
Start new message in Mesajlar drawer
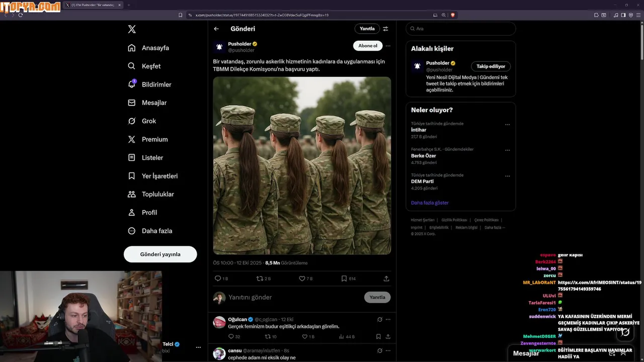click(x=612, y=353)
